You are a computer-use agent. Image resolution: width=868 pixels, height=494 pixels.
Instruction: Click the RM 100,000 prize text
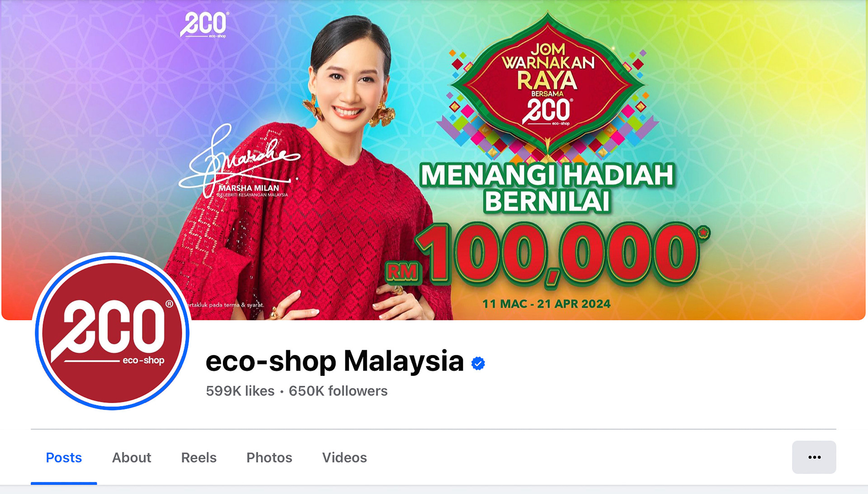(547, 255)
